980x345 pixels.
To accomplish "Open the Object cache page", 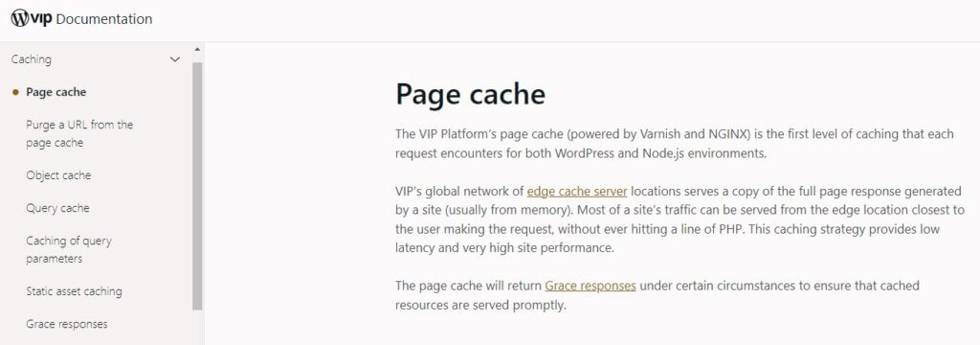I will 58,175.
